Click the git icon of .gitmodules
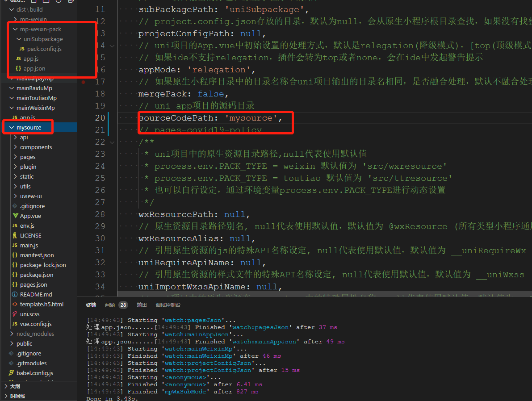The height and width of the screenshot is (401, 532). coord(12,363)
